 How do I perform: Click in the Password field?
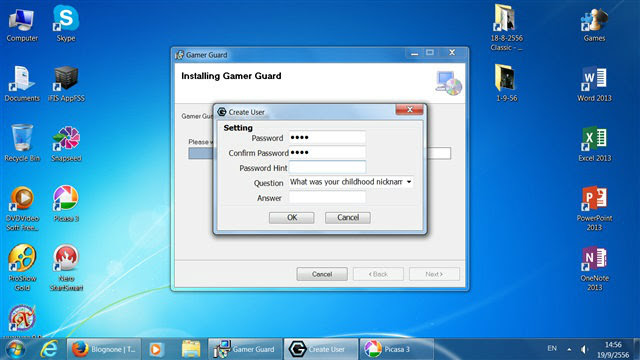tap(327, 138)
